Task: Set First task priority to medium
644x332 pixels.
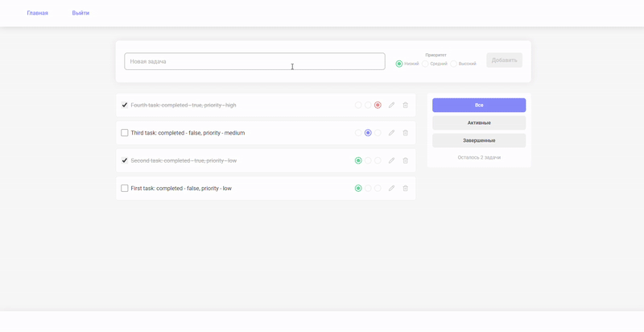Action: tap(368, 189)
